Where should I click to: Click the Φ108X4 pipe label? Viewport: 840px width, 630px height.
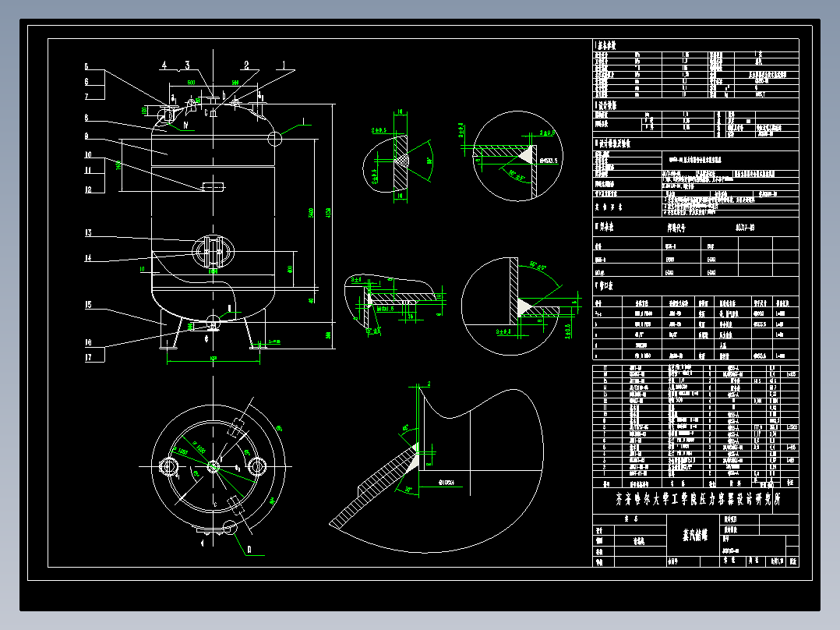pos(446,483)
